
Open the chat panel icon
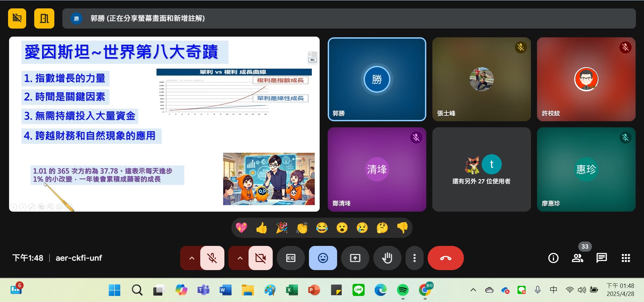click(601, 258)
